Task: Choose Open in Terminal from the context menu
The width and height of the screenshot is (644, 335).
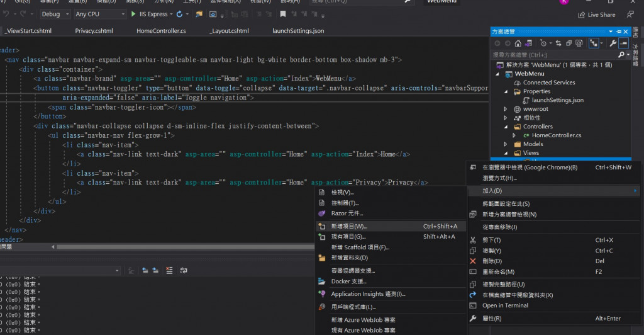Action: tap(553, 305)
